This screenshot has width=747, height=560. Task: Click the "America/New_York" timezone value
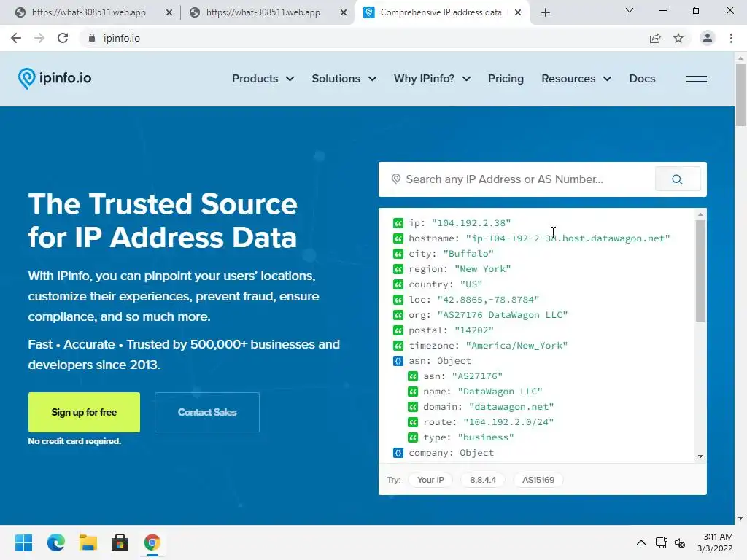tap(517, 345)
